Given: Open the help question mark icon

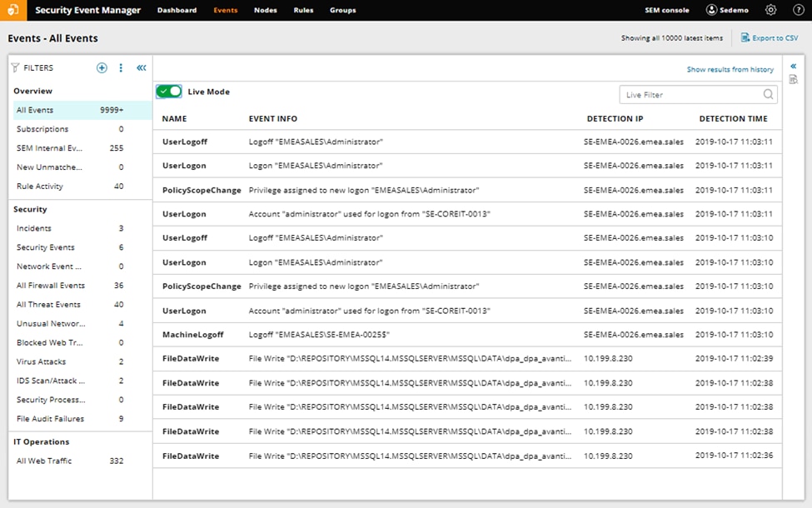Looking at the screenshot, I should point(799,10).
